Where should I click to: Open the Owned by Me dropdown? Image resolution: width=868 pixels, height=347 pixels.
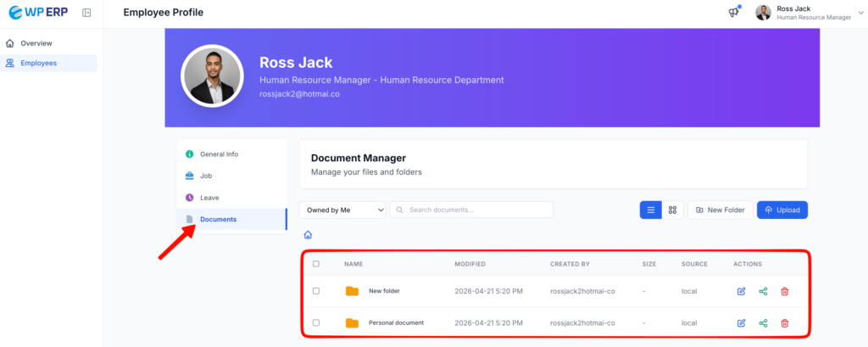tap(342, 210)
